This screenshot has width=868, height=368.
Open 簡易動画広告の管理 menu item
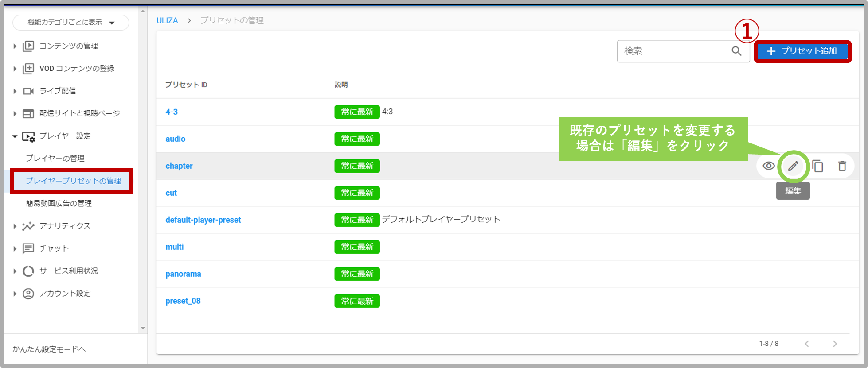pos(59,203)
